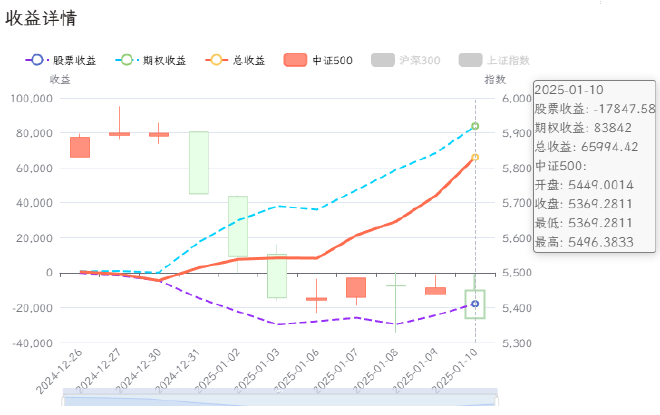Image resolution: width=660 pixels, height=415 pixels.
Task: Click the yellow 总收益 marker on 2025-01-10
Action: (475, 157)
